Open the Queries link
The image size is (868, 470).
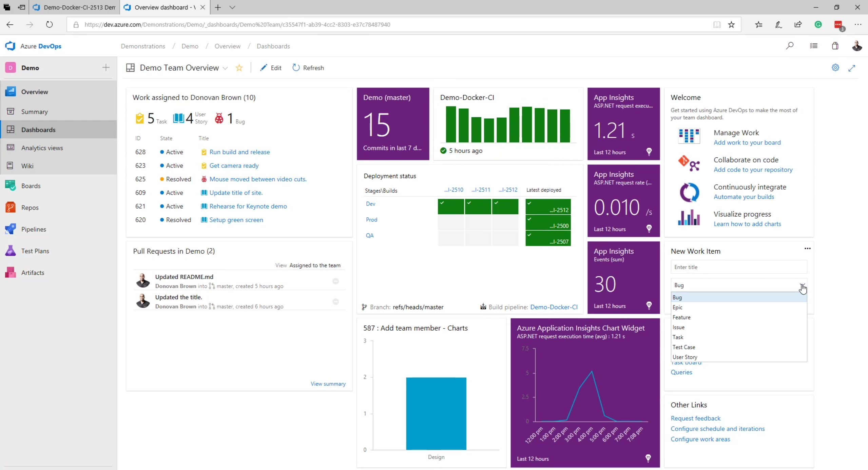click(x=681, y=372)
